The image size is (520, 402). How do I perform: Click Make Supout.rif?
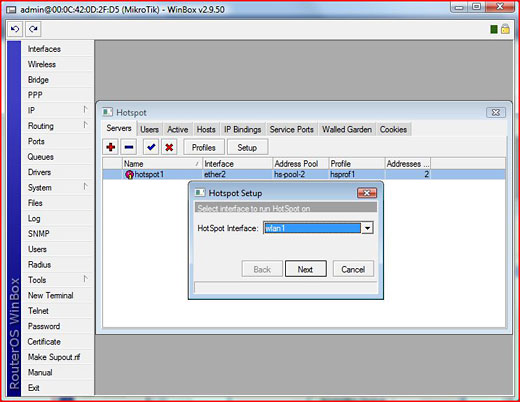54,357
